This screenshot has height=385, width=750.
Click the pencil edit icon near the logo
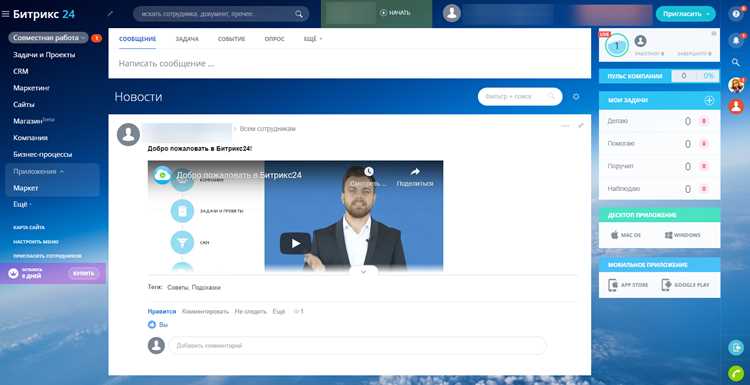[x=110, y=13]
